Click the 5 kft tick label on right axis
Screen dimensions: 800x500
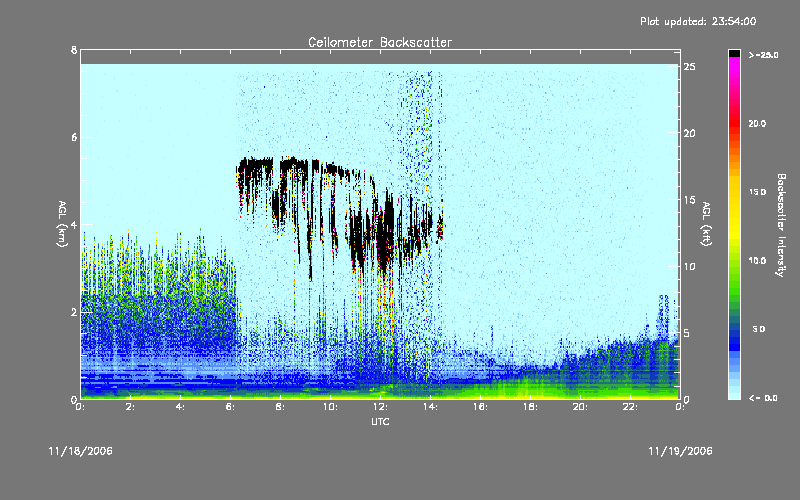point(687,333)
